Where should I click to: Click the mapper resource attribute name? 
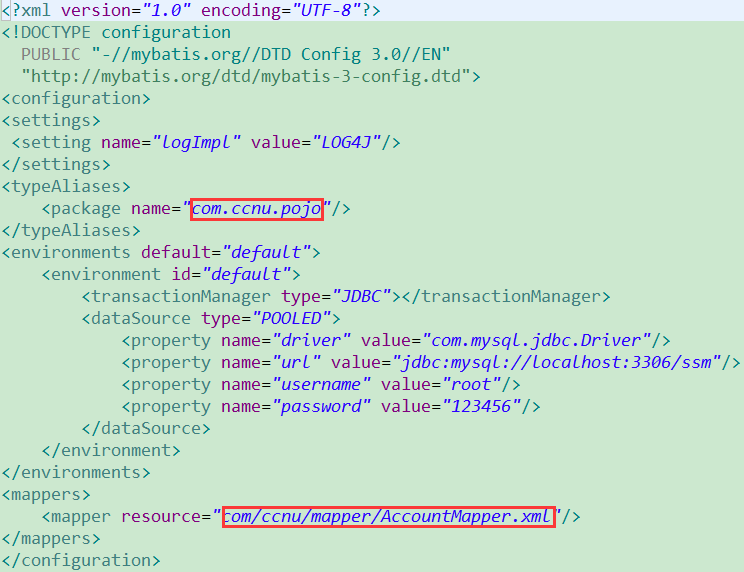click(160, 517)
